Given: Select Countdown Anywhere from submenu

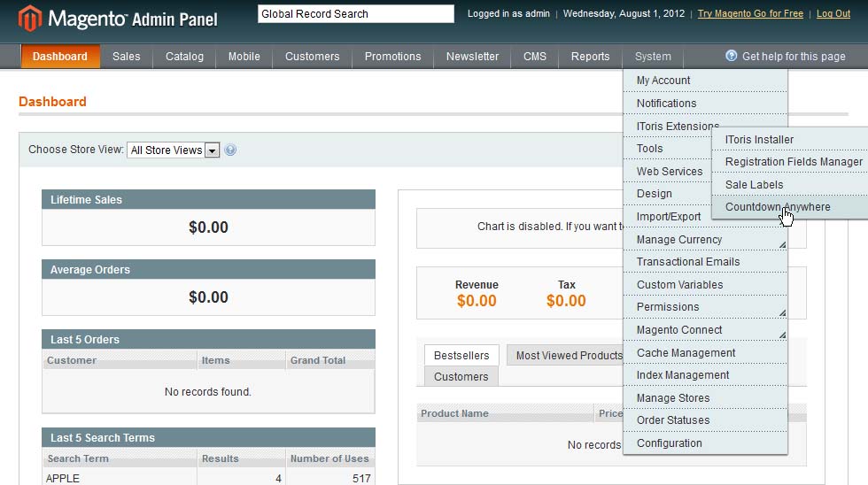Looking at the screenshot, I should pos(777,207).
